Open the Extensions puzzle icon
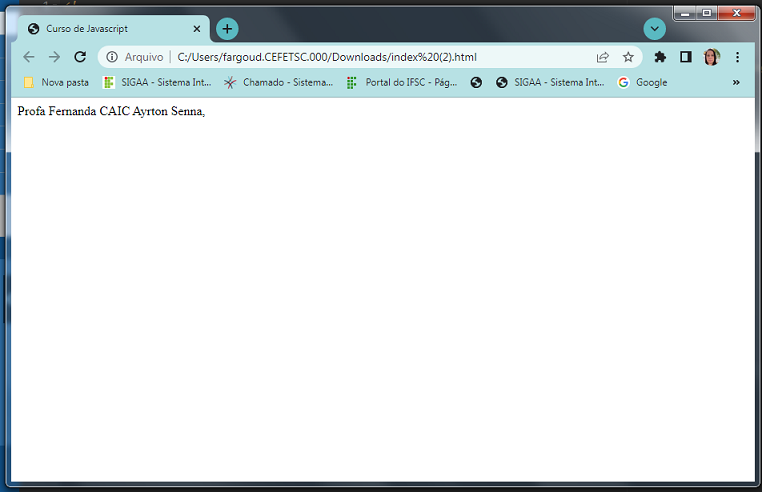The height and width of the screenshot is (492, 762). point(660,57)
